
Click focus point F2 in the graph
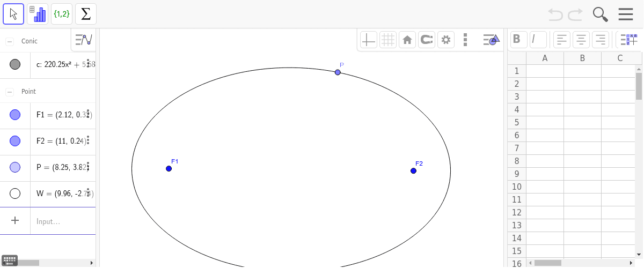pyautogui.click(x=413, y=171)
